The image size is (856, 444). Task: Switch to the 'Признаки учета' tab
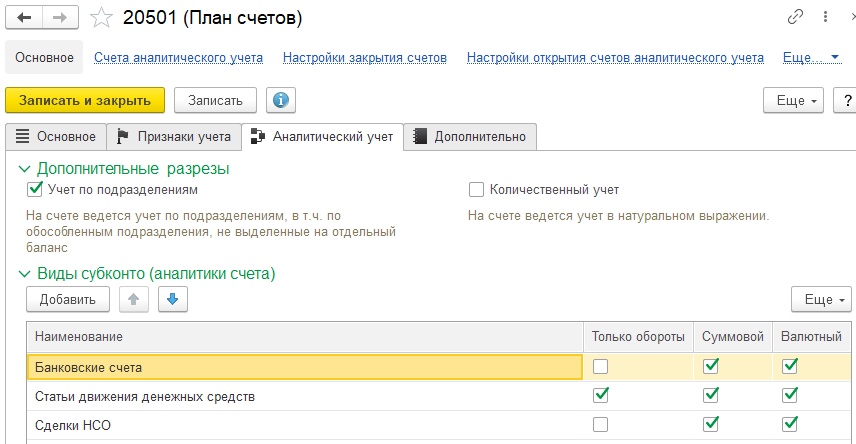coord(174,136)
